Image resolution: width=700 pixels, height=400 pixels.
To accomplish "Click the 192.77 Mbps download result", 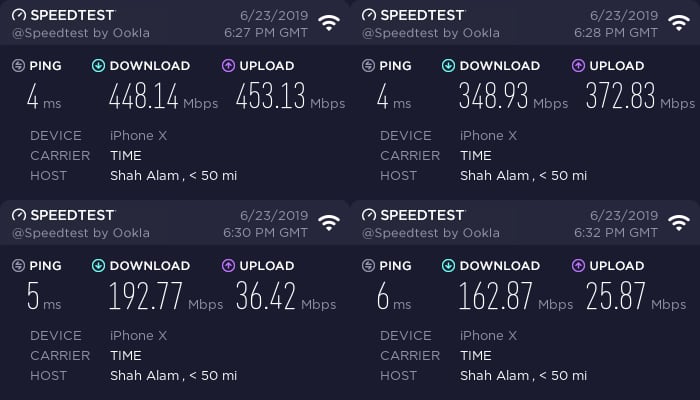I will 166,296.
